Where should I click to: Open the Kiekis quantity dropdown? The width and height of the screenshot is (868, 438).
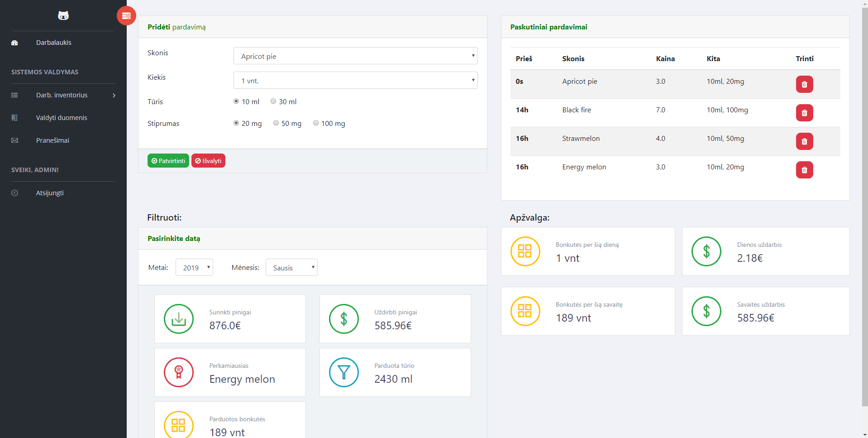[356, 80]
